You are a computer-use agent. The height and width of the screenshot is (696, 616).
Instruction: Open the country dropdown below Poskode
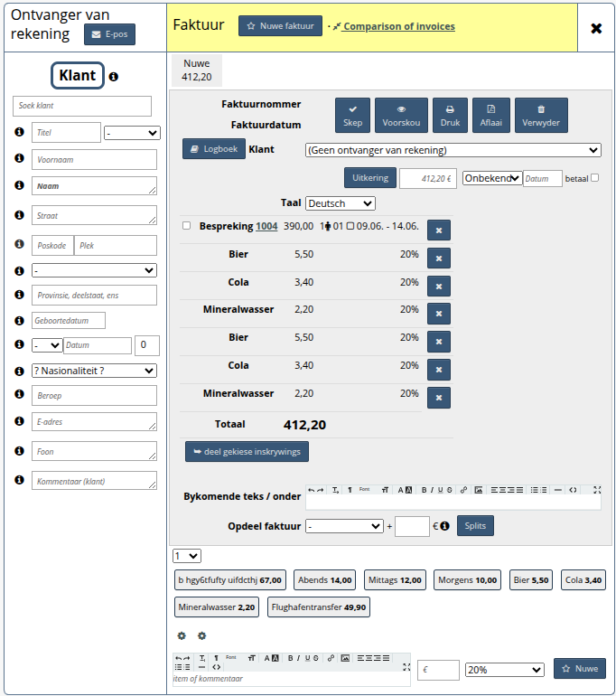94,270
